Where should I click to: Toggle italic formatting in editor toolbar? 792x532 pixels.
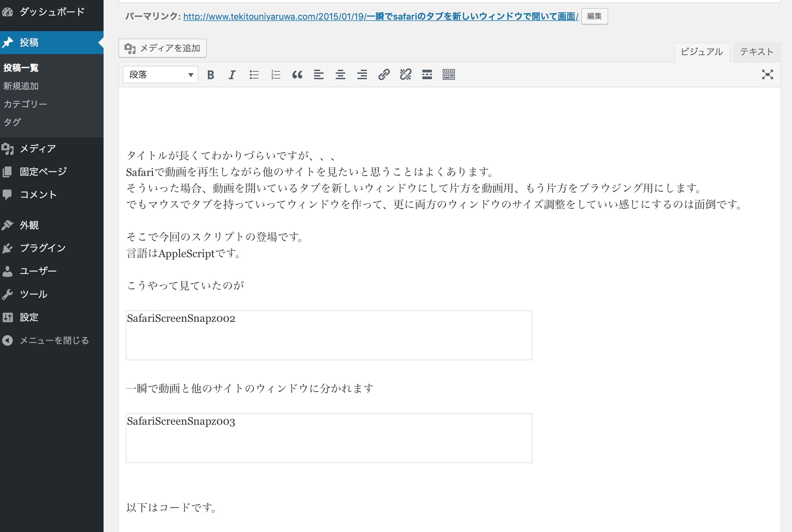click(x=232, y=75)
